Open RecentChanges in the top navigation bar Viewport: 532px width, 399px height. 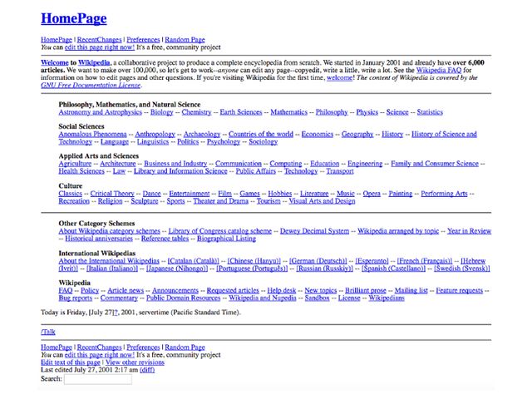(x=100, y=40)
